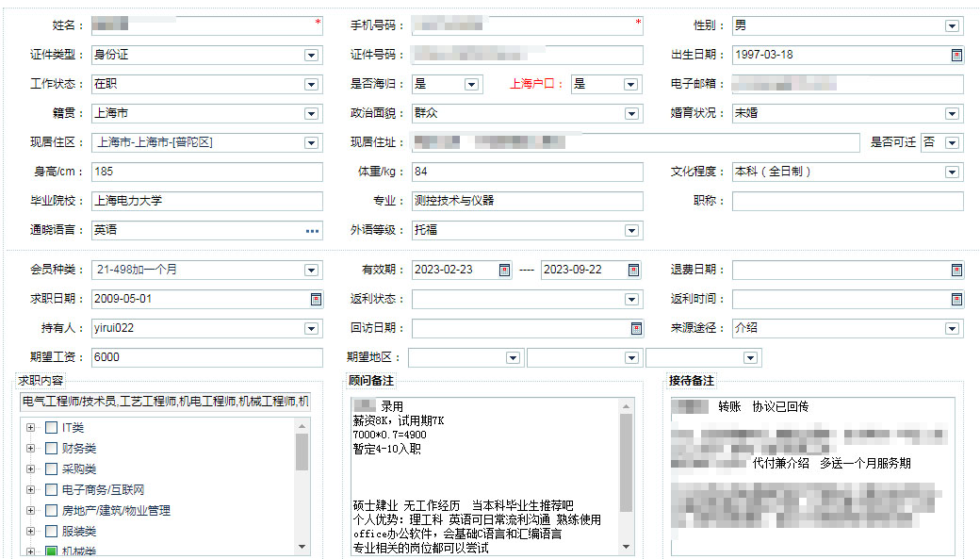Open the 出生日期 calendar picker icon
Screen dimensions: 980x559
[956, 55]
